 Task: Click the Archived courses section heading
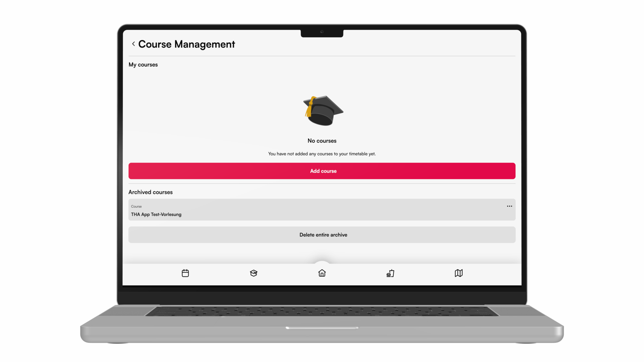[x=150, y=192]
